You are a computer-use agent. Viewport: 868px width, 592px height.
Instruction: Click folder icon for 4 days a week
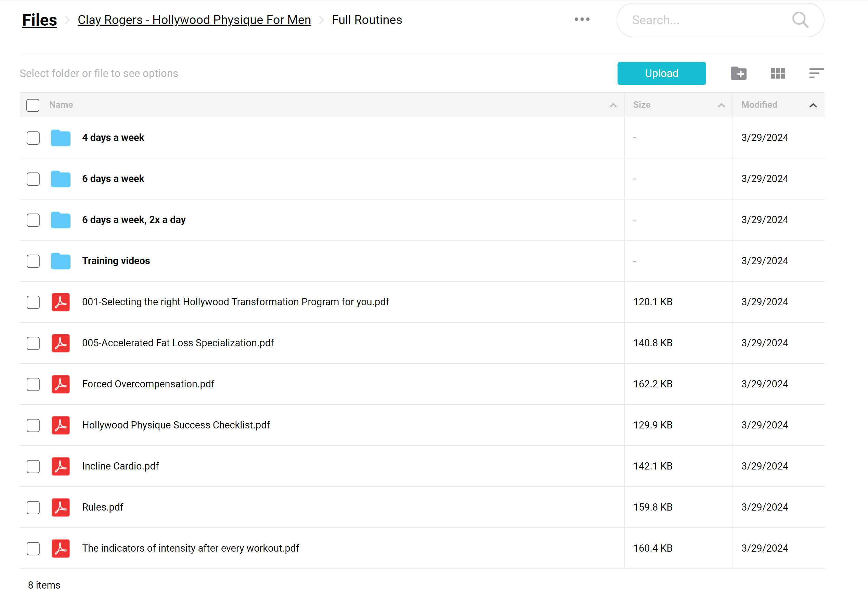pos(61,138)
